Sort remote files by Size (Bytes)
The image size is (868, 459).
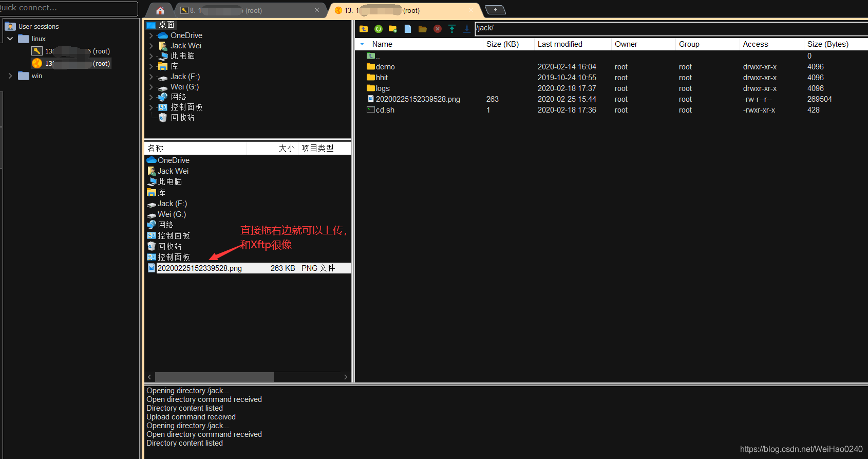pyautogui.click(x=836, y=44)
